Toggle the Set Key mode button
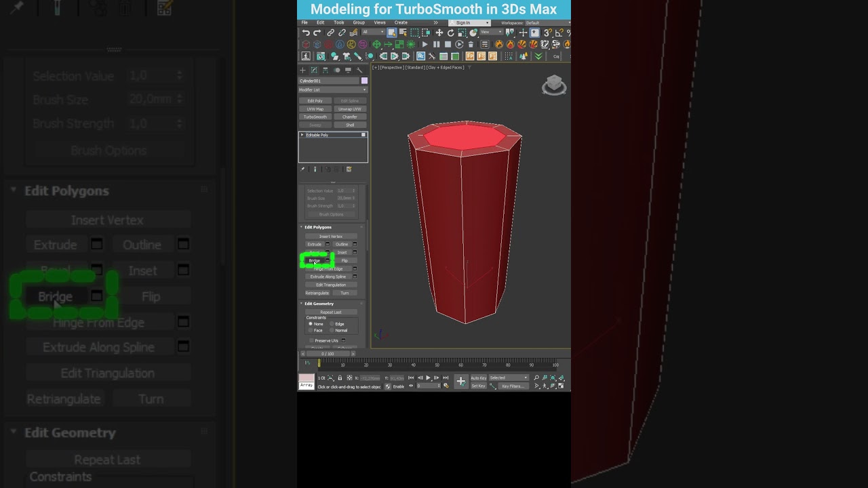The image size is (868, 488). [x=479, y=386]
